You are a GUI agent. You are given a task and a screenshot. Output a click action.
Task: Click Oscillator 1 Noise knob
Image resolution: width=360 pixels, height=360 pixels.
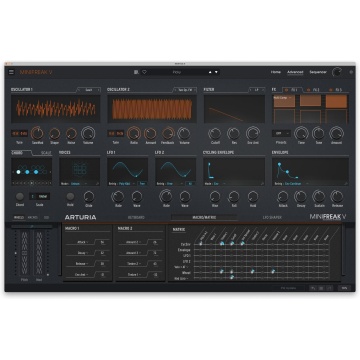pyautogui.click(x=71, y=134)
